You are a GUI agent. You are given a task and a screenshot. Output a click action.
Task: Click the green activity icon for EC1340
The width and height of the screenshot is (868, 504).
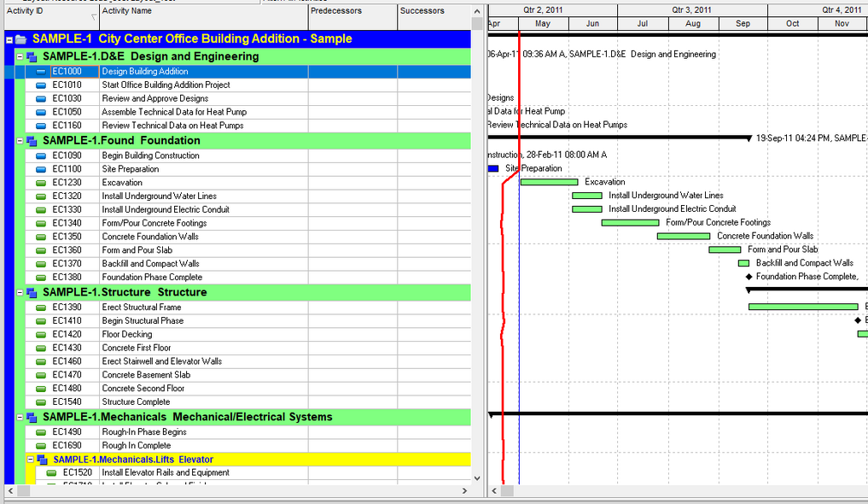click(41, 223)
